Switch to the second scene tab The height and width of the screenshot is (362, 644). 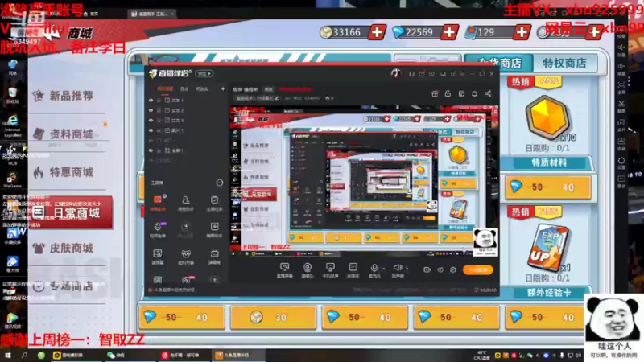coord(184,88)
